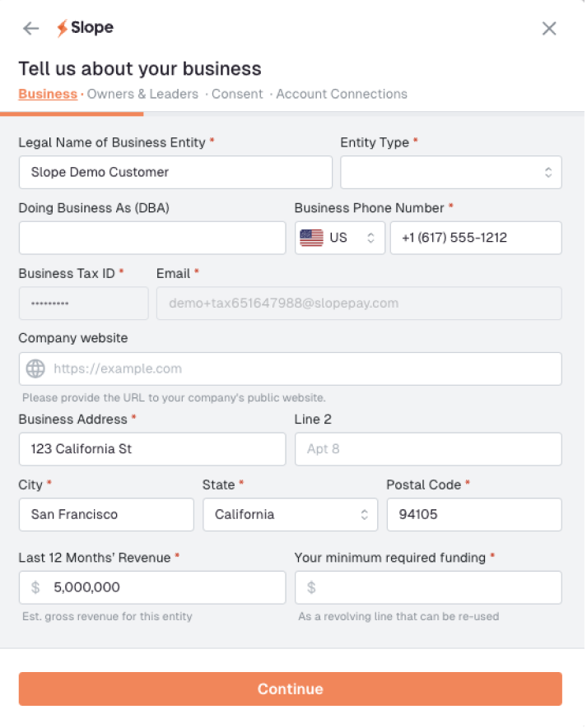
Task: Expand the US country code selector
Action: [x=340, y=238]
